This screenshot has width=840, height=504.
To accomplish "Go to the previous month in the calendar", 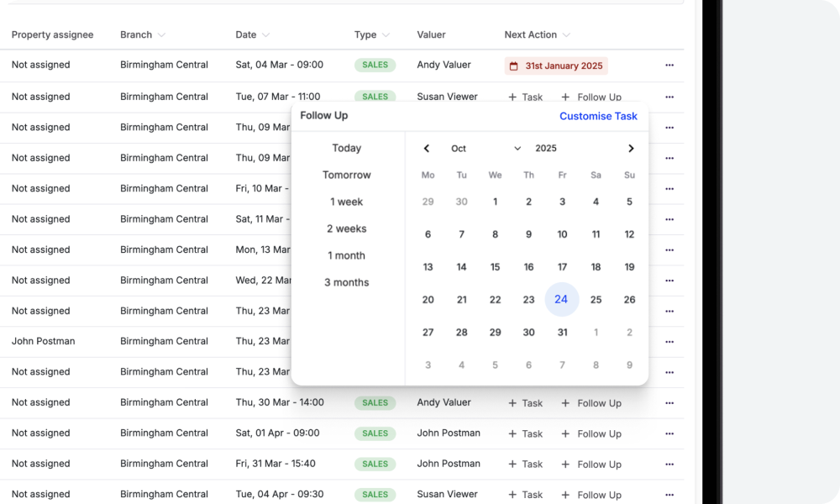I will coord(426,148).
